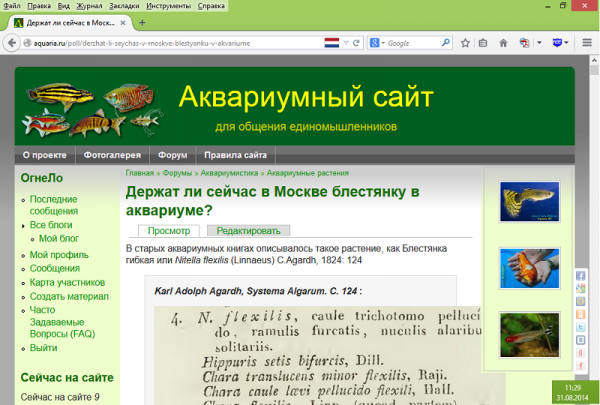The width and height of the screenshot is (600, 405).
Task: Open 'О проекте' in site navigation
Action: click(45, 155)
